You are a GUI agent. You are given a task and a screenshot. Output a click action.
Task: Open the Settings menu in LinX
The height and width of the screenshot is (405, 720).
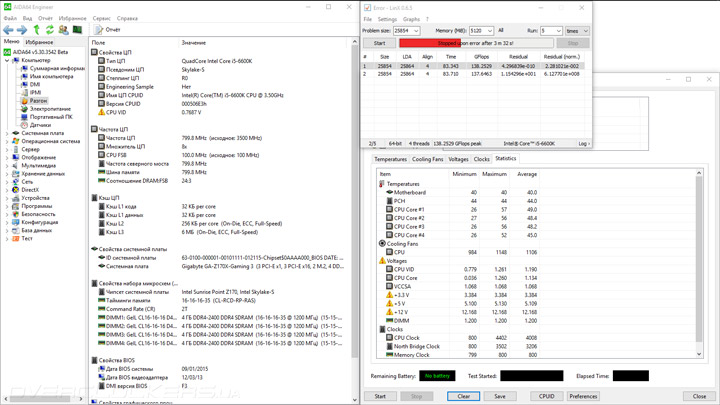[x=387, y=19]
